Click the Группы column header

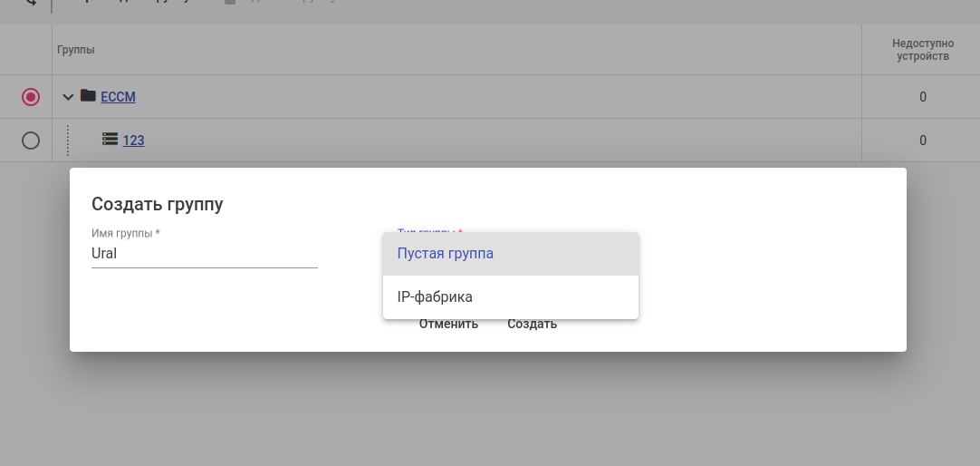(x=76, y=50)
